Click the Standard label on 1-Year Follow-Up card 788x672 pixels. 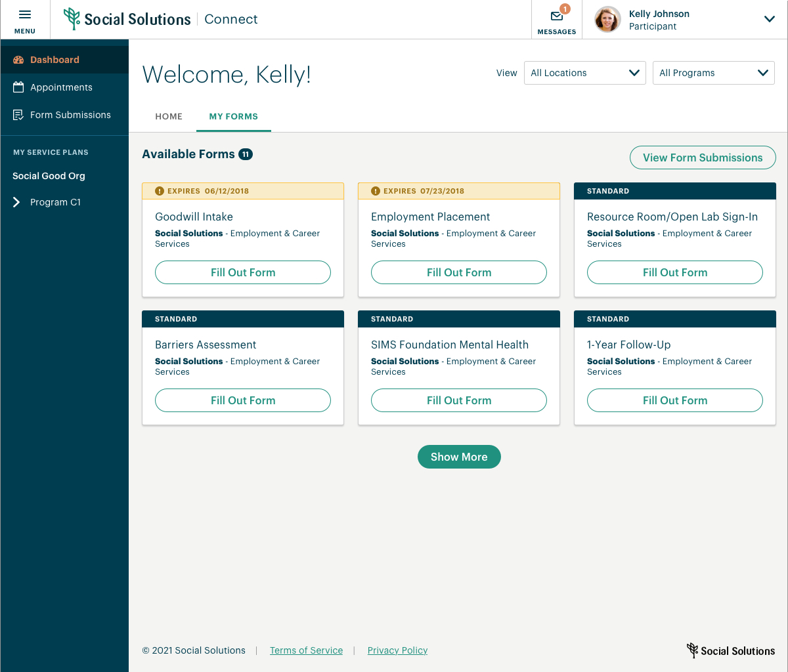pos(608,319)
